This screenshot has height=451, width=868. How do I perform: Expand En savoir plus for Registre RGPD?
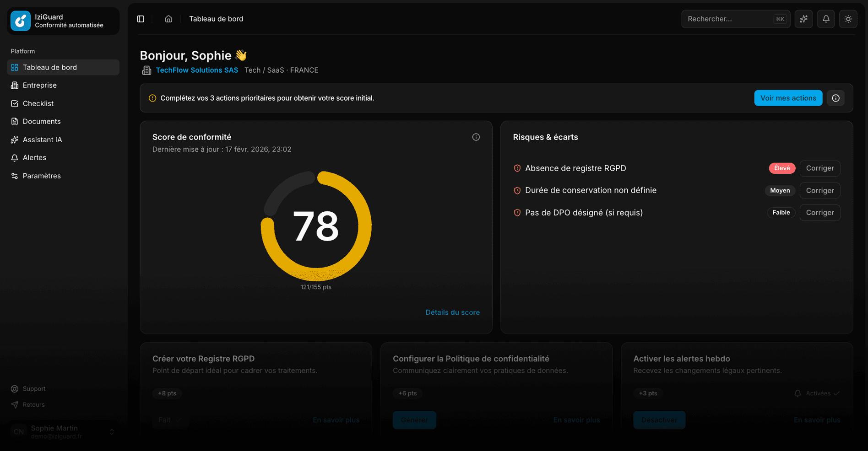pos(336,420)
